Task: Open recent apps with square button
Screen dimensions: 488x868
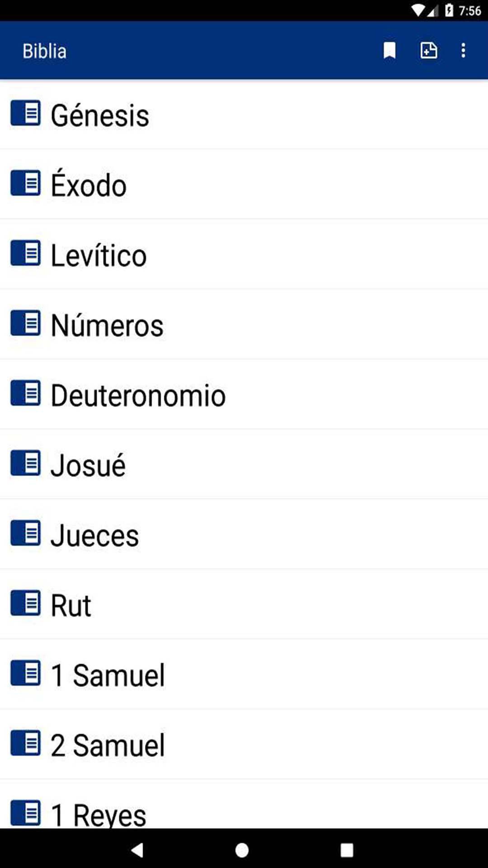Action: coord(347,850)
